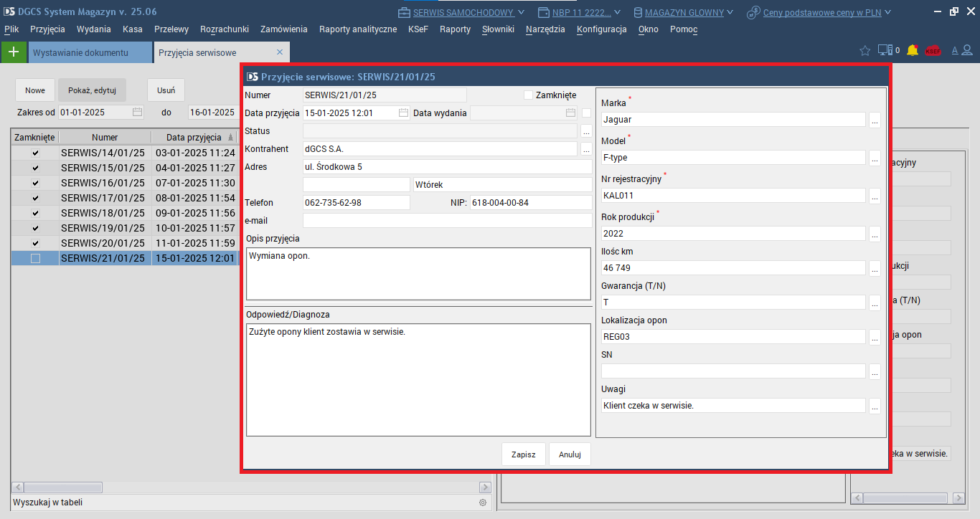980x519 pixels.
Task: Toggle checkbox next to Data wydania
Action: pos(587,113)
